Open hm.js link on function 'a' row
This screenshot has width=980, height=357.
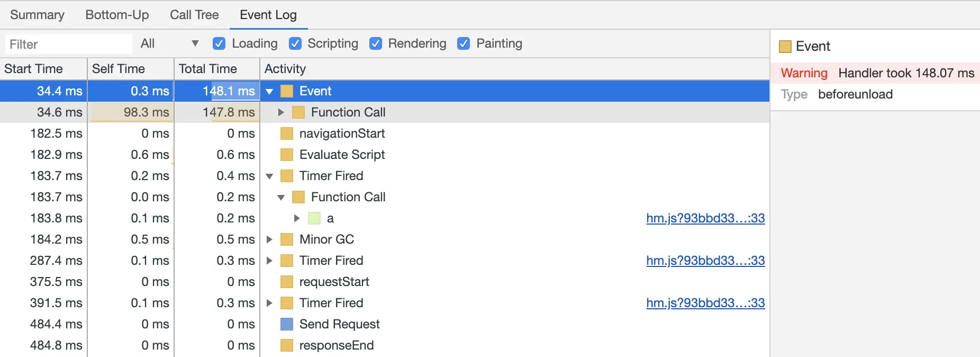(x=705, y=218)
